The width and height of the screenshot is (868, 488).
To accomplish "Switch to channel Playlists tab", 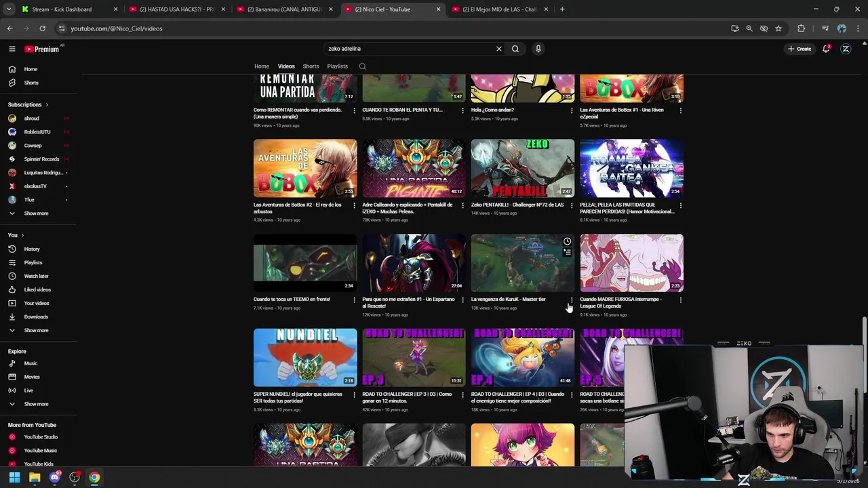I will 337,66.
